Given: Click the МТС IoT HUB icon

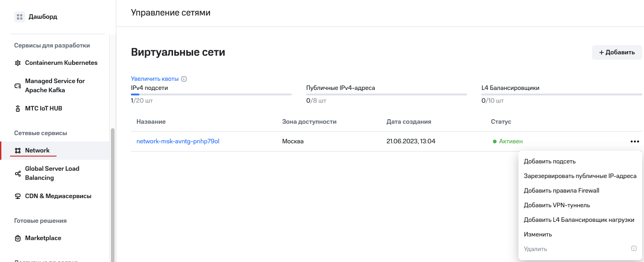Looking at the screenshot, I should coord(18,109).
